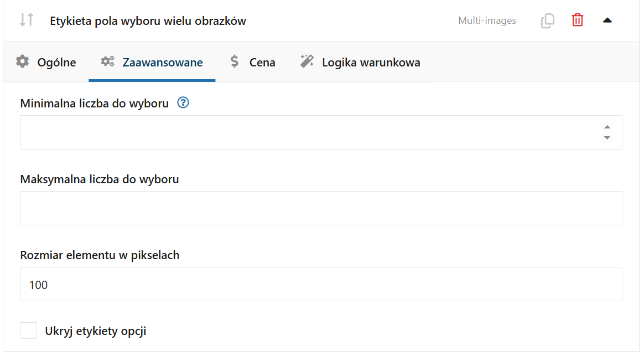
Task: Click the magic wand icon on Logika warunkowa
Action: 307,62
